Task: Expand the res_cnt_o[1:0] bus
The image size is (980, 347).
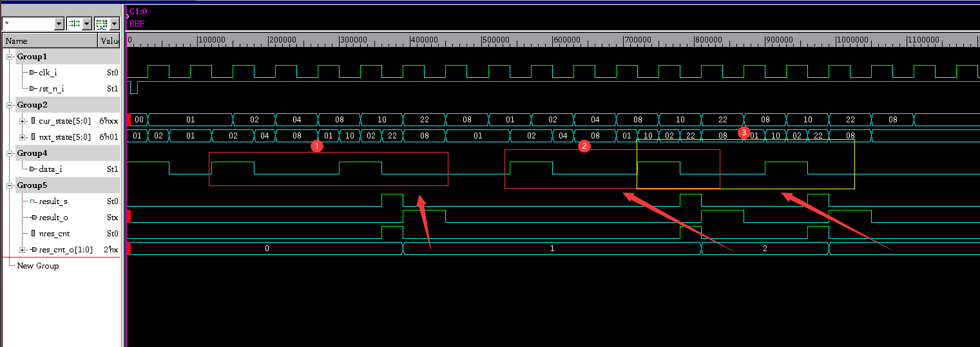Action: [x=23, y=250]
